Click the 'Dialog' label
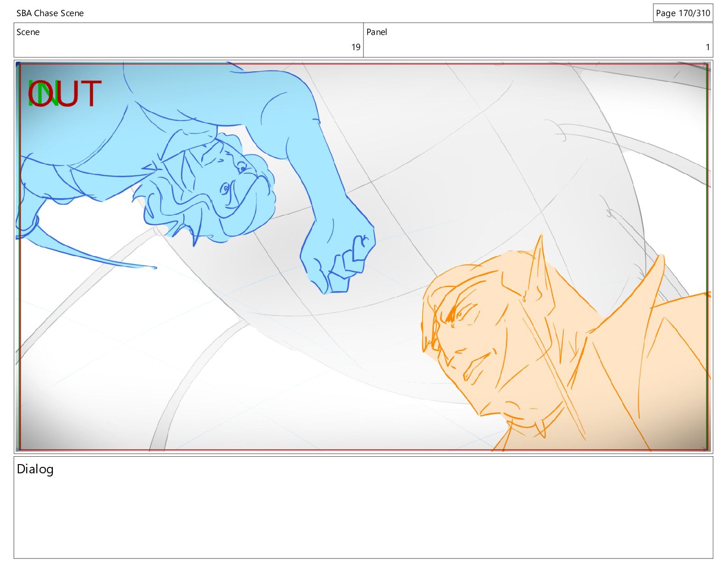Screen dimensions: 728x563 pyautogui.click(x=35, y=469)
